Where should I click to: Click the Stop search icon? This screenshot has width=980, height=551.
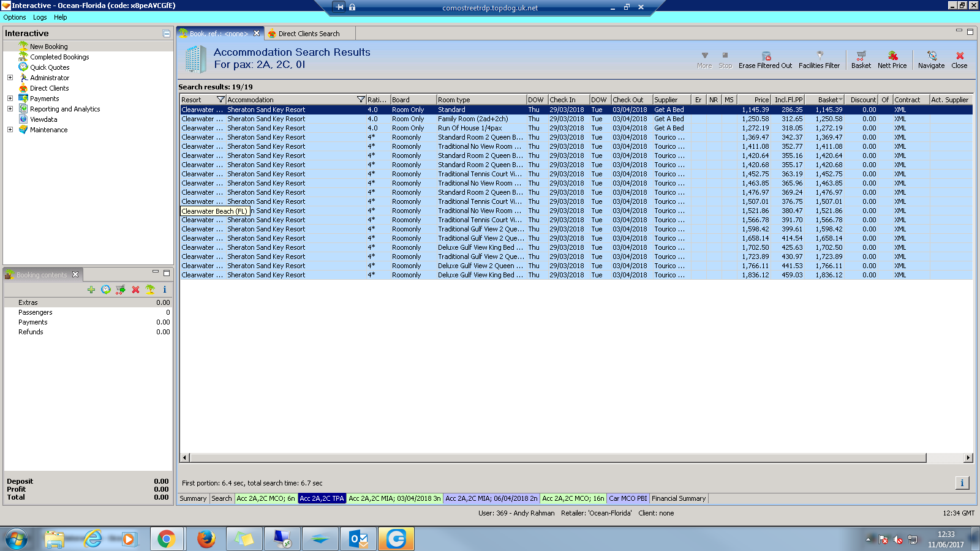point(725,55)
